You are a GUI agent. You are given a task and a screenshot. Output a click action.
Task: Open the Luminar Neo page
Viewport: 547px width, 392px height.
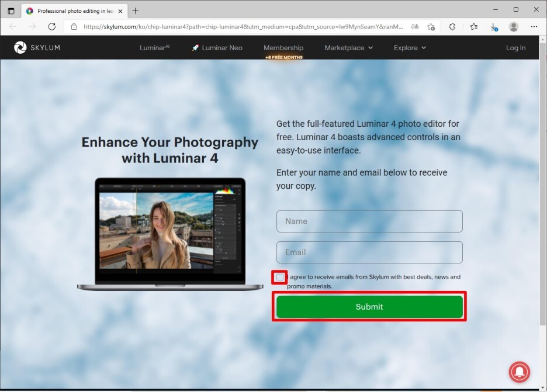[217, 48]
